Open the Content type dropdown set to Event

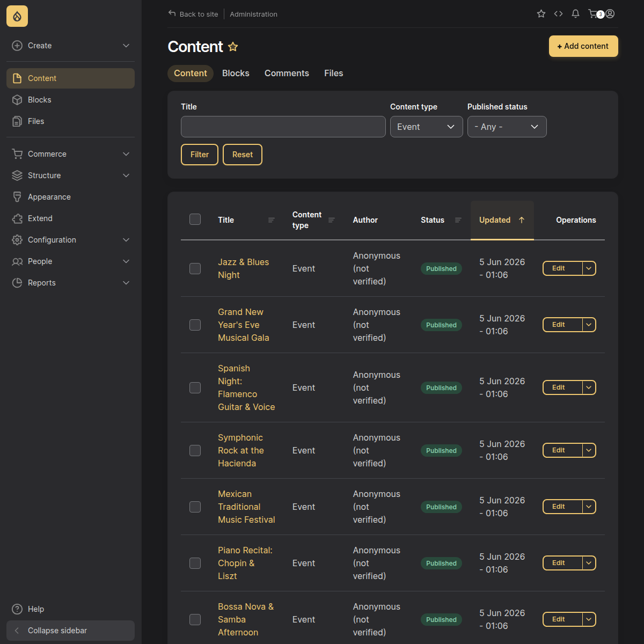coord(427,127)
